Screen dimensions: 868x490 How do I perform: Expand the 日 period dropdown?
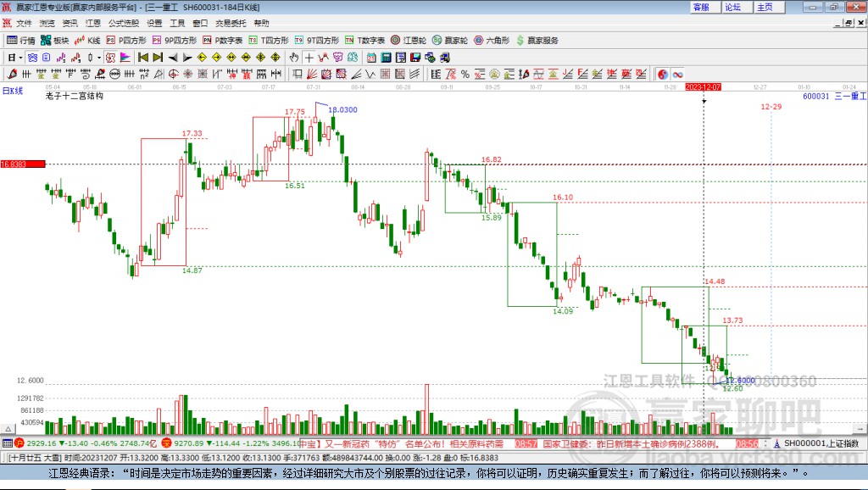(20, 58)
